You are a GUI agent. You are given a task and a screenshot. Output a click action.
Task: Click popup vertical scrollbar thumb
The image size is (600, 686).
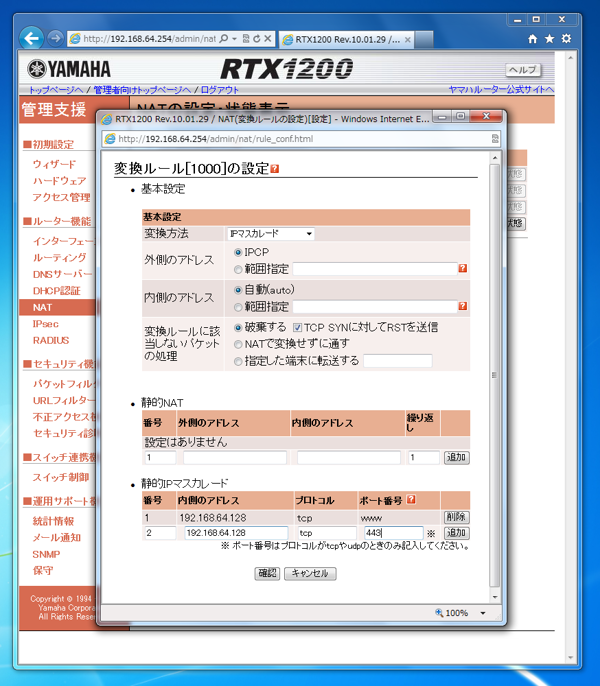coord(495,375)
